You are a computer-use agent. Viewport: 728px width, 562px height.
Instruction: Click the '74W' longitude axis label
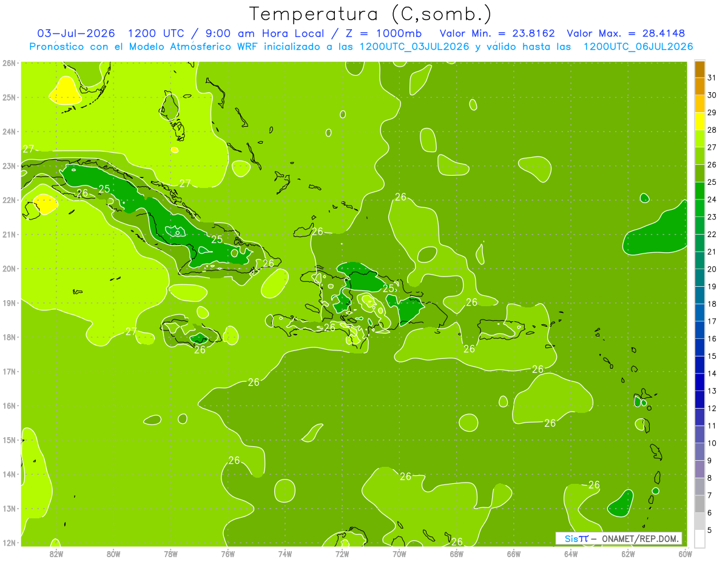coord(285,554)
